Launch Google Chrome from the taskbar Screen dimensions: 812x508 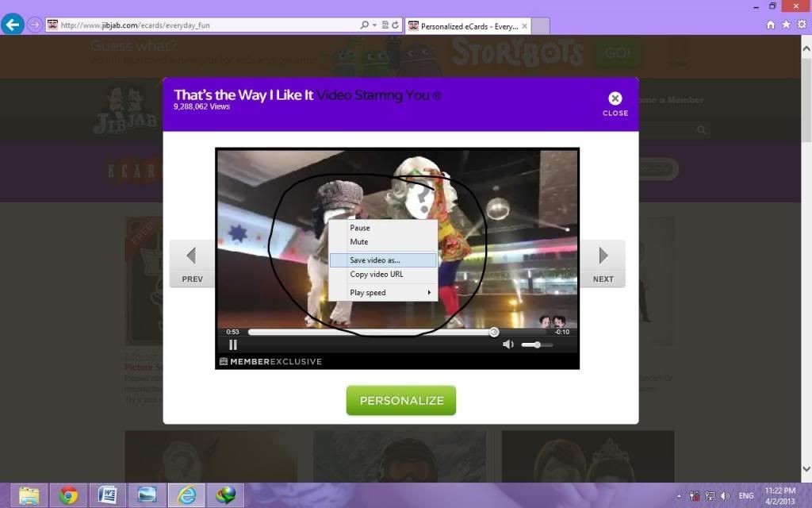[68, 495]
